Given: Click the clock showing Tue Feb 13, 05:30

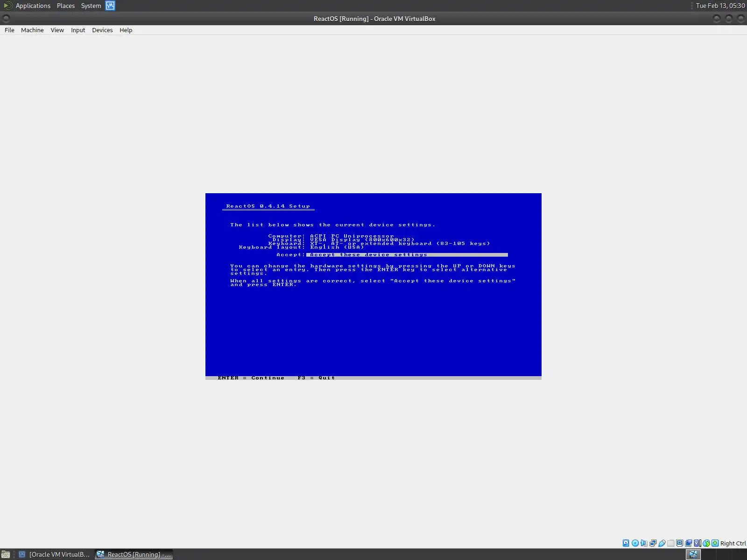Looking at the screenshot, I should tap(720, 6).
